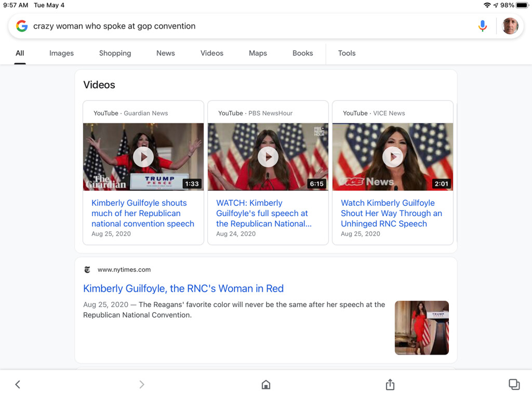Screen dimensions: 532x399
Task: Switch to the Images tab
Action: [x=61, y=54]
